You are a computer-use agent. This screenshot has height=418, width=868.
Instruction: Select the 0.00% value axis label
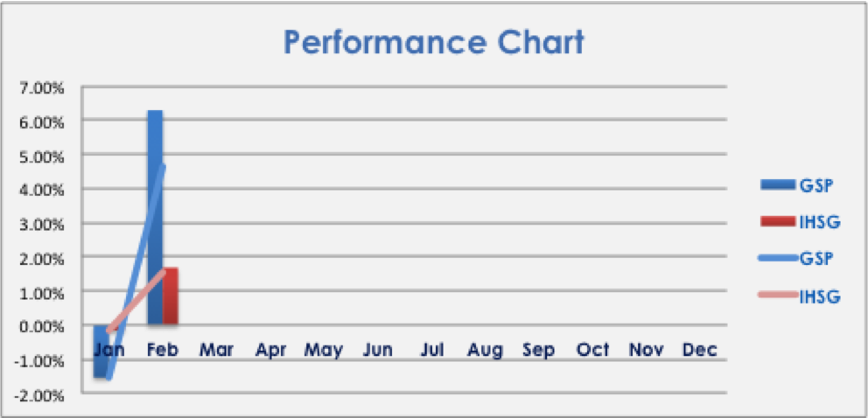[40, 326]
